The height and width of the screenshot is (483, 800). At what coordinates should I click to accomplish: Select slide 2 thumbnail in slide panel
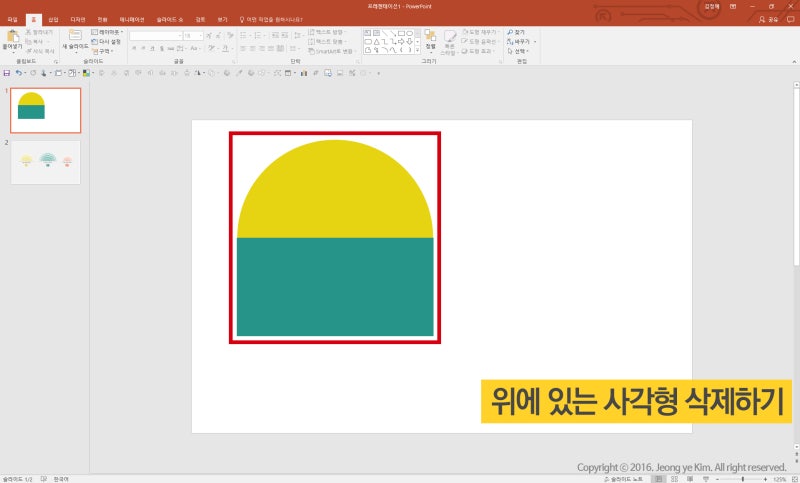[45, 161]
